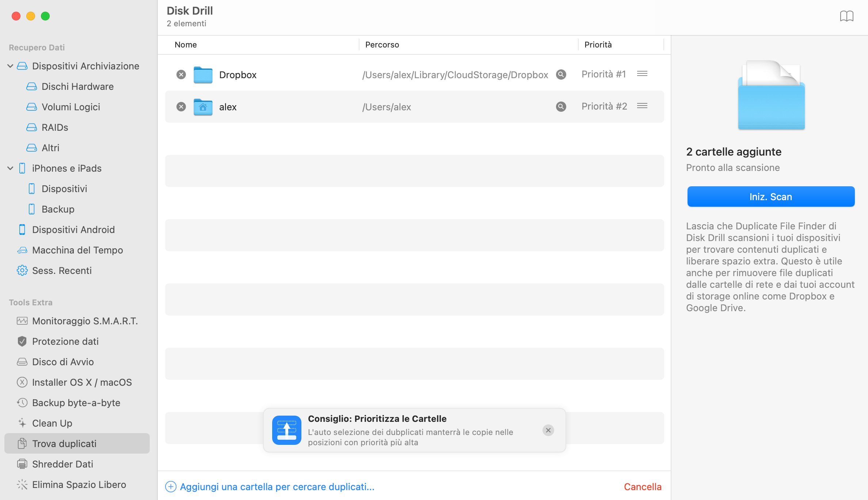
Task: Grab the Dropbox priority reorder handle
Action: pos(642,74)
